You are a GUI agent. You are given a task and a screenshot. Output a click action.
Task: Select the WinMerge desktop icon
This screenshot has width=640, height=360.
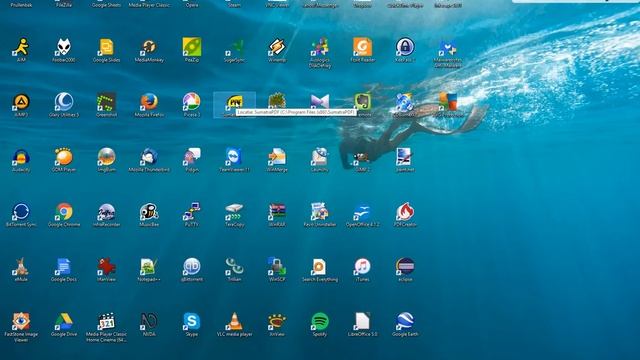click(277, 157)
